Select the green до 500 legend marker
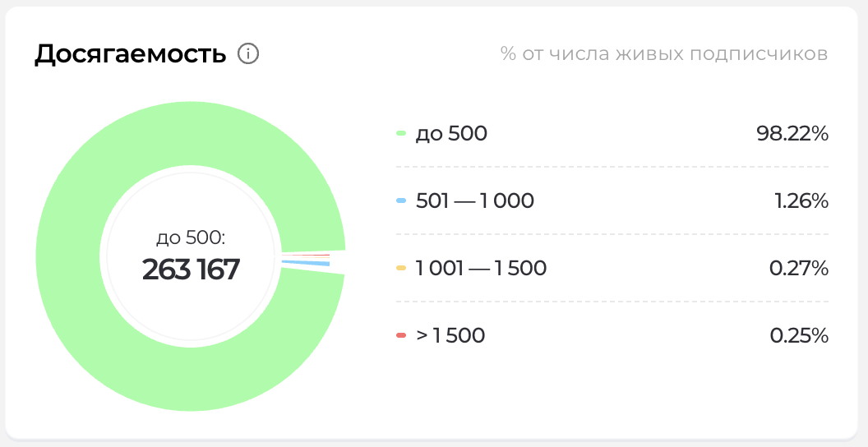 pyautogui.click(x=401, y=133)
